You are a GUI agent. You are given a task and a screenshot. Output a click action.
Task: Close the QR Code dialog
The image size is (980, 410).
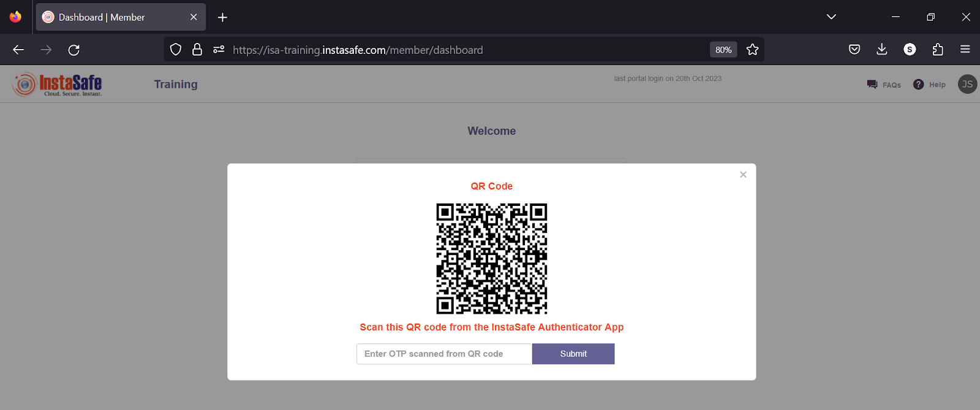point(743,175)
